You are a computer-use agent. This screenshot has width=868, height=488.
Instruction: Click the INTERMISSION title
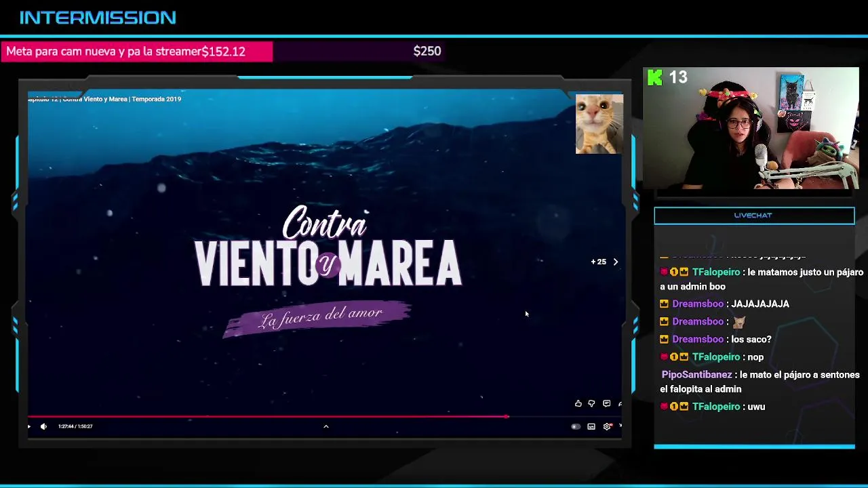pyautogui.click(x=98, y=18)
